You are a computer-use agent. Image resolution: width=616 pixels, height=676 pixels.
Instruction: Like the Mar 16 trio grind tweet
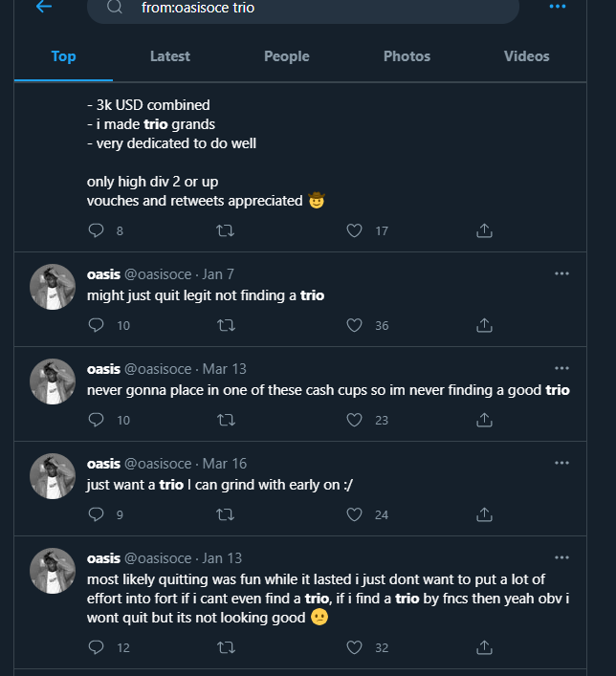(x=355, y=514)
